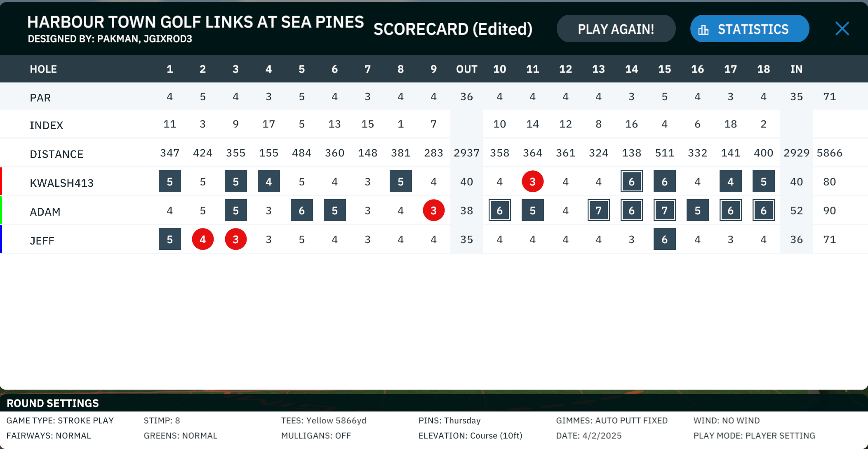Select hole 18 in the header row
868x449 pixels.
click(x=764, y=69)
